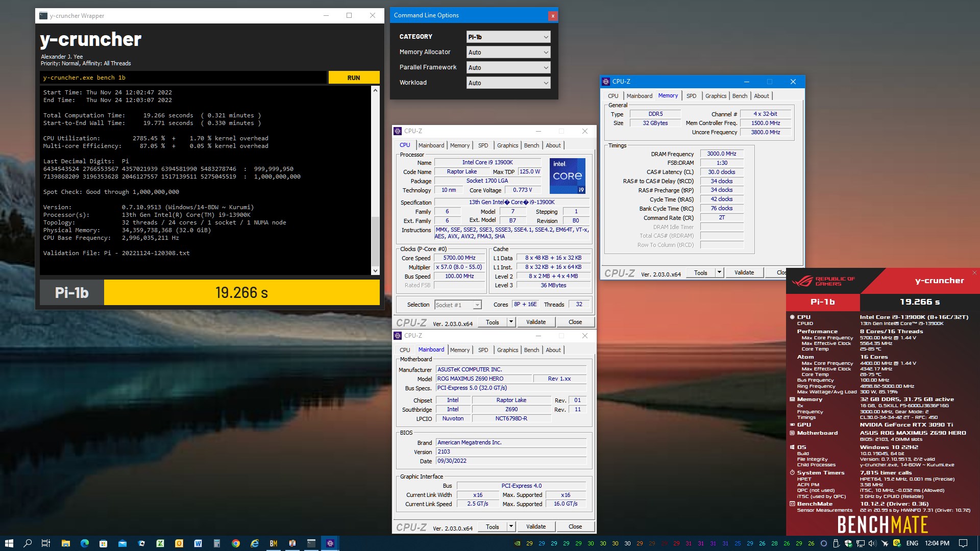This screenshot has width=980, height=551.
Task: Click the y-cruncher.exe bench 1b command field
Action: coord(183,78)
